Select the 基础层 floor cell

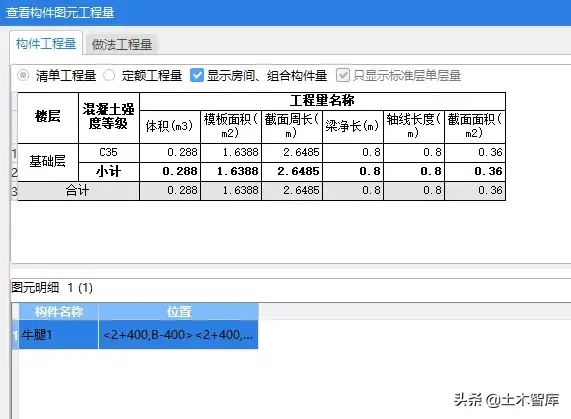click(48, 162)
